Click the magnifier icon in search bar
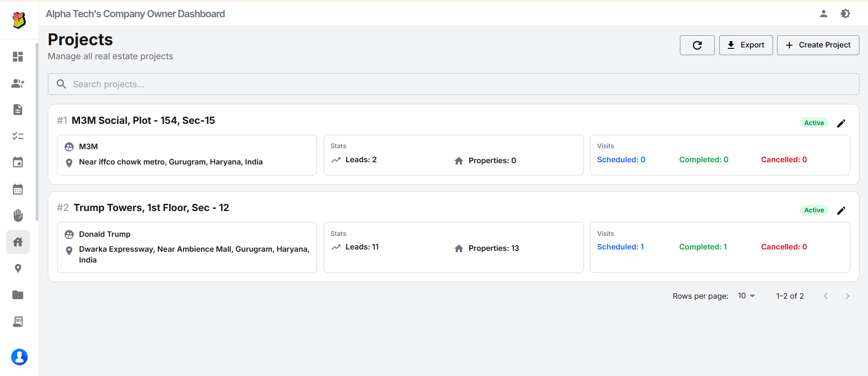This screenshot has width=868, height=376. 61,84
